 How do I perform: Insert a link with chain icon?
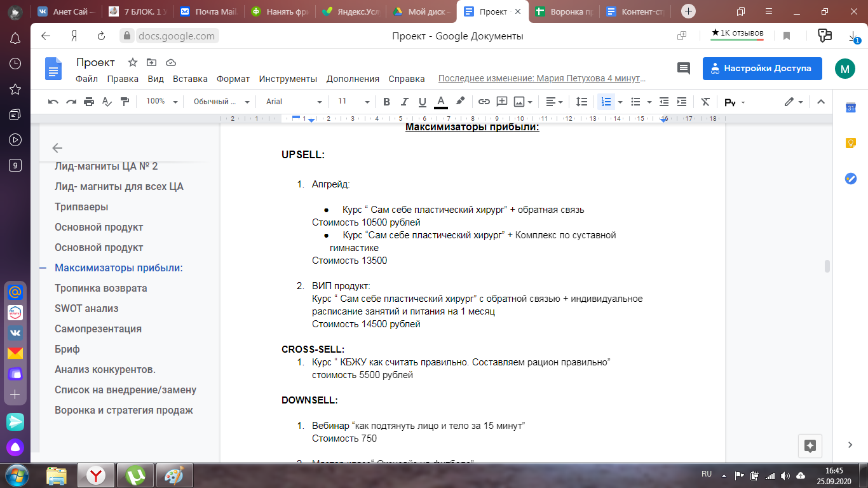click(484, 102)
